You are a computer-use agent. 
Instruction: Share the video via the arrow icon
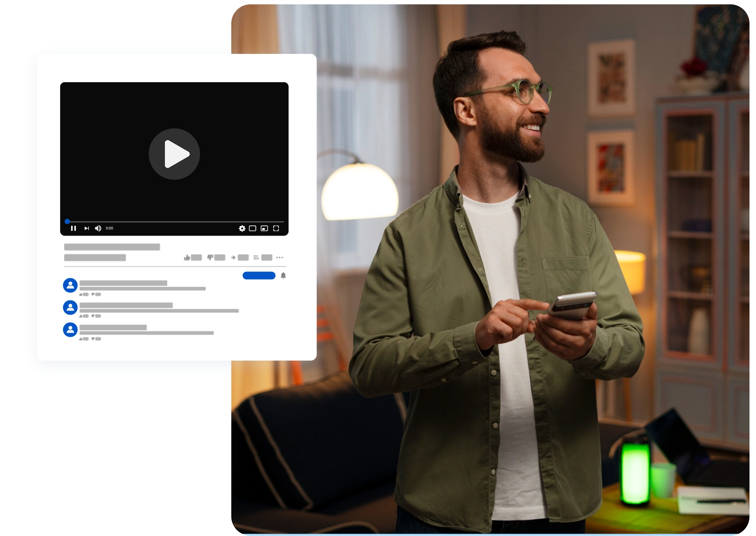(233, 258)
